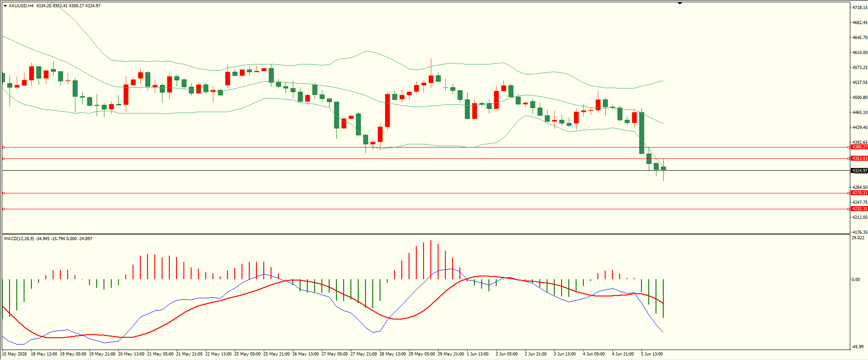Click the MACD(12,26,9) indicator label
Screen dimensions: 868x360
point(19,238)
